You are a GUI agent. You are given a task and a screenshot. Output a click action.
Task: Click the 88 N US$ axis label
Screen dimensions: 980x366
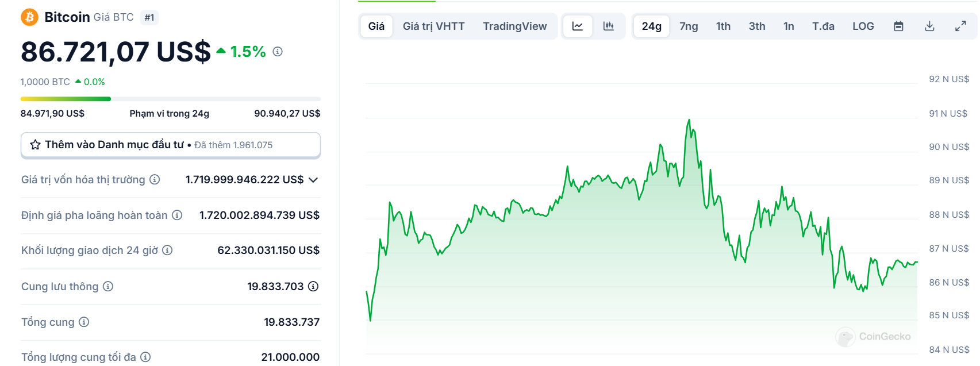click(x=949, y=214)
